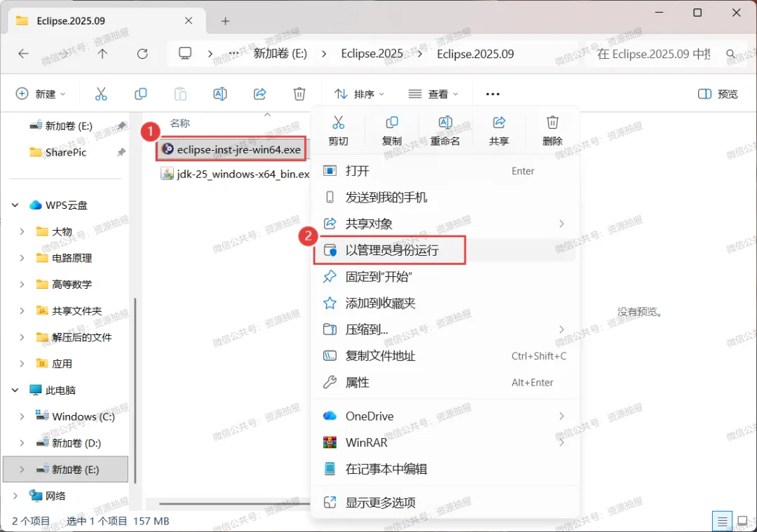Expand the 高等数学 folder node
Screen dimensions: 757x532
click(22, 285)
